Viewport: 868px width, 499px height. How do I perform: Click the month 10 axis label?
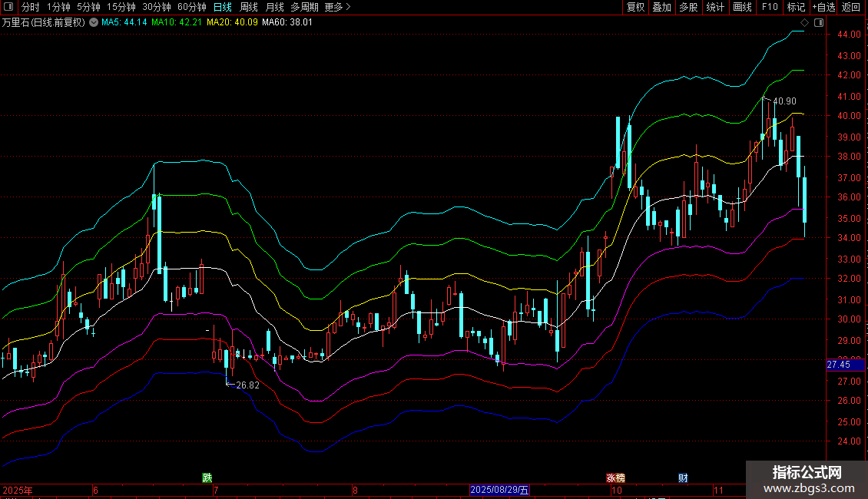[x=617, y=490]
